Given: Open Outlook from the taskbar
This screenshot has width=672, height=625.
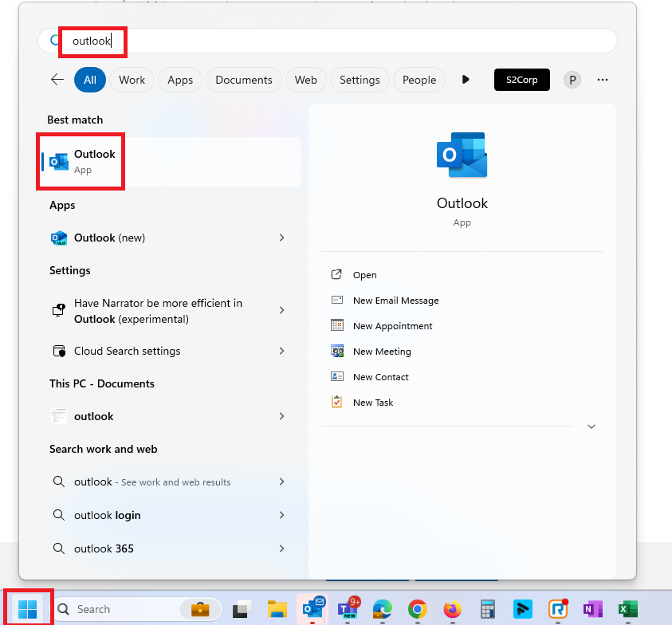Looking at the screenshot, I should (x=312, y=609).
